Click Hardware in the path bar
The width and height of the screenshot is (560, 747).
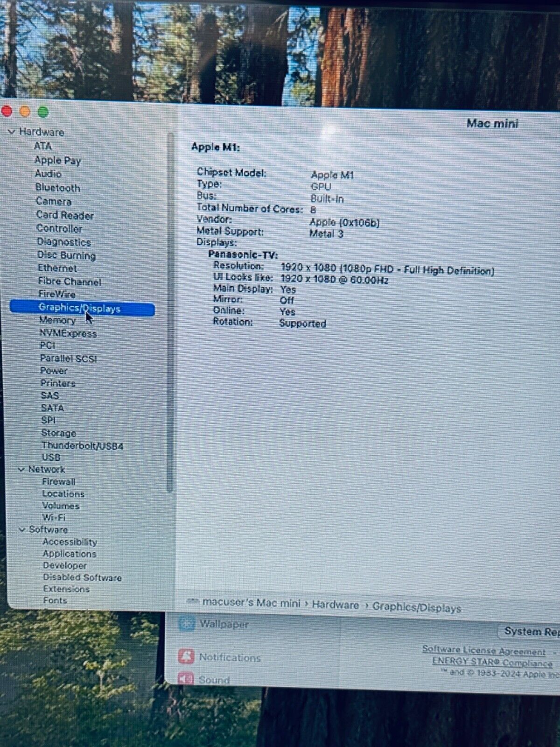click(x=336, y=605)
